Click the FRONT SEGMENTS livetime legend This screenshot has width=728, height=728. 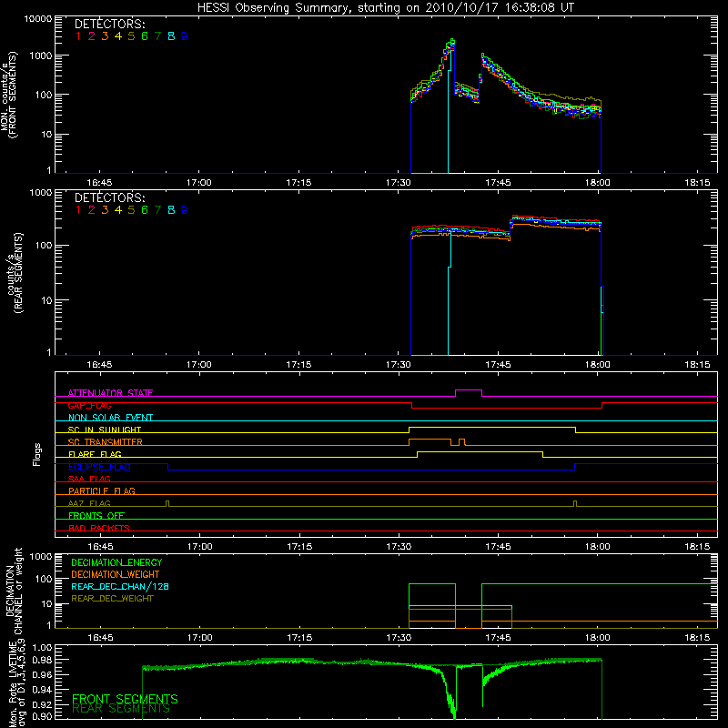coord(125,699)
